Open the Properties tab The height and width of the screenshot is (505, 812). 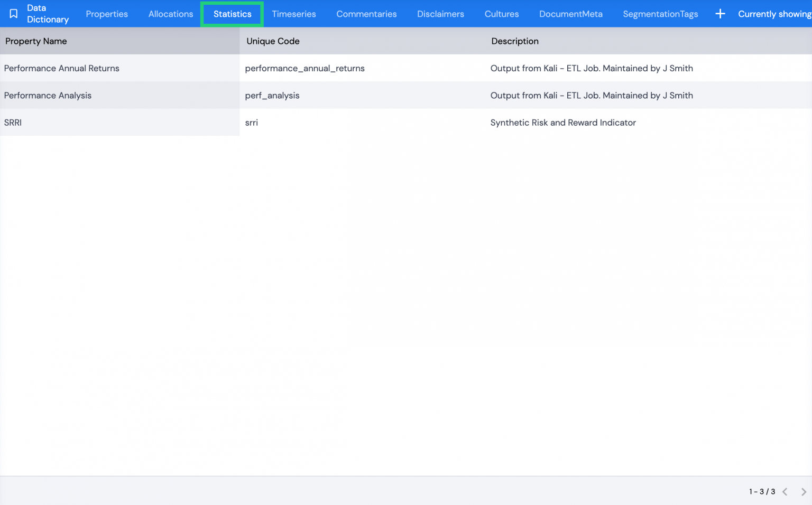click(x=107, y=14)
